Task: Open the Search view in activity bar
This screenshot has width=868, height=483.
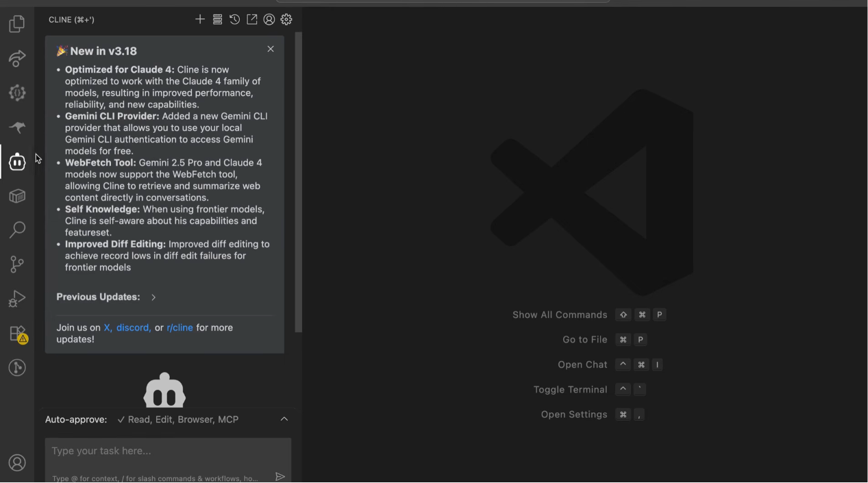Action: click(17, 230)
